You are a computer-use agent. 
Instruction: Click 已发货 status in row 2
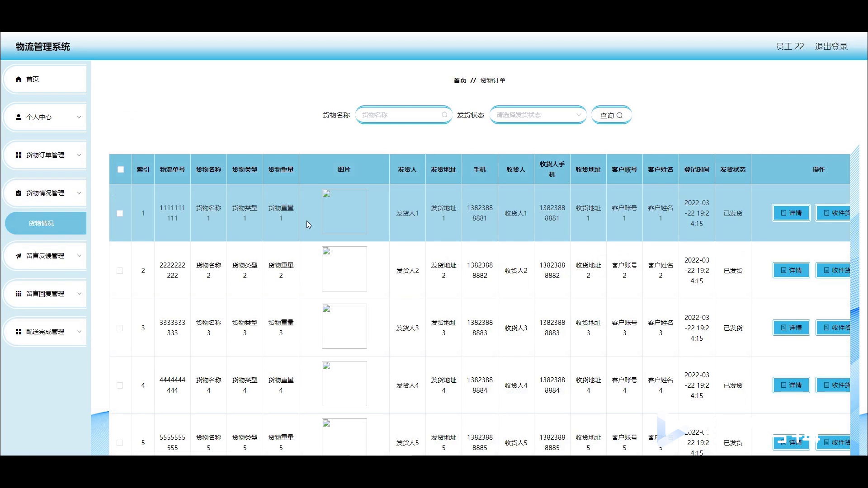tap(733, 271)
